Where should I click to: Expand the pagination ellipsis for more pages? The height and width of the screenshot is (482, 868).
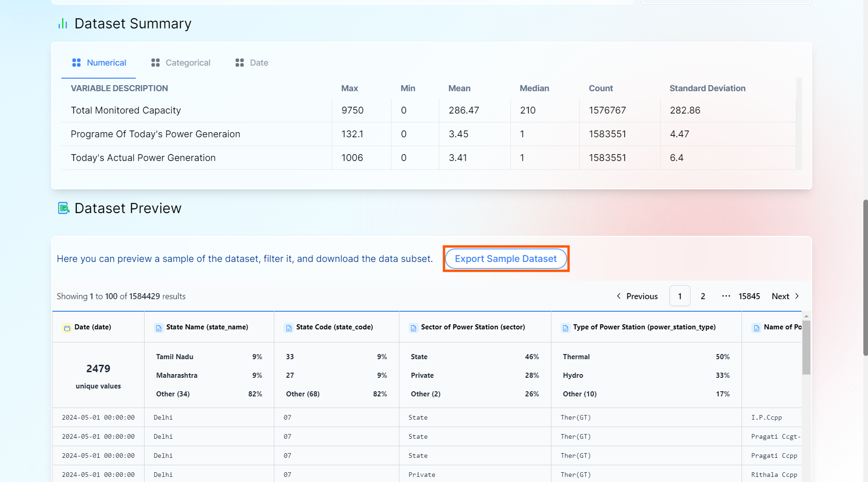[726, 296]
